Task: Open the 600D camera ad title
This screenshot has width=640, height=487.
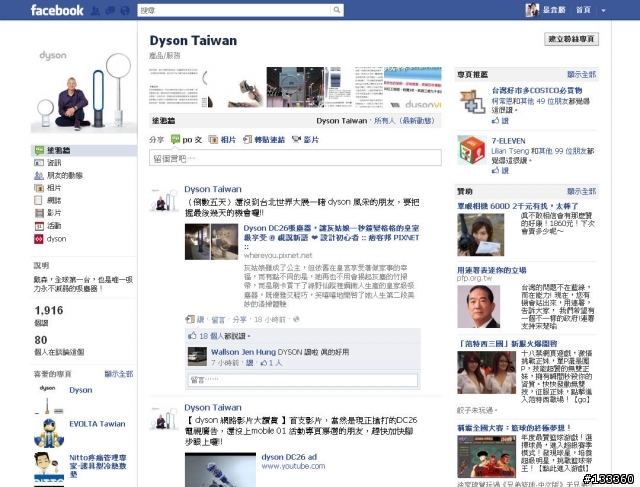Action: 518,206
